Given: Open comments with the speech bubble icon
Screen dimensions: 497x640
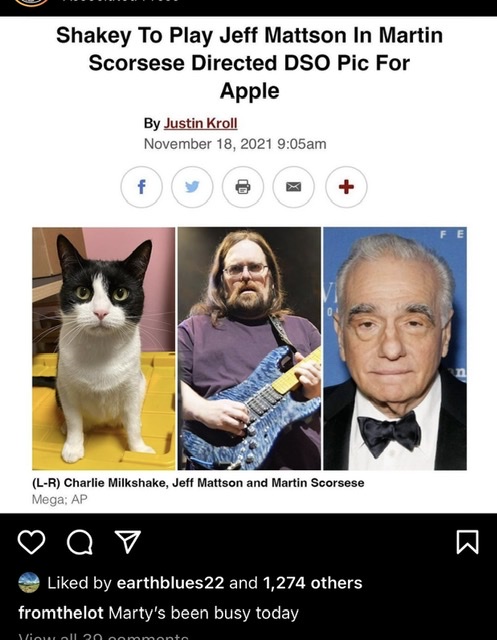Looking at the screenshot, I should (x=80, y=542).
